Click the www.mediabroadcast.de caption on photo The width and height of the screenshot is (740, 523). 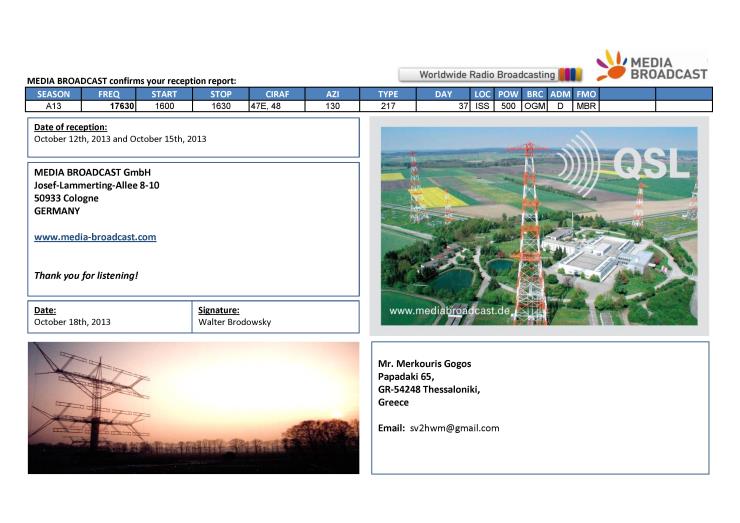pyautogui.click(x=449, y=311)
